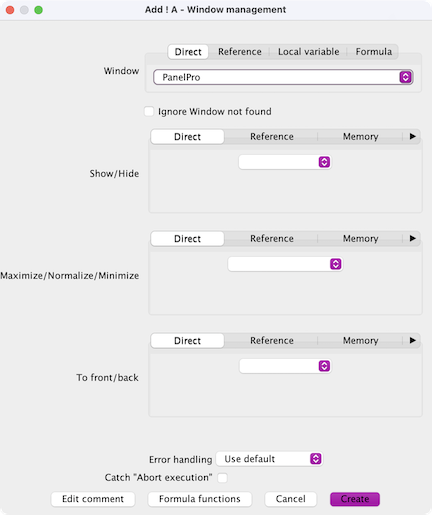Cancel the Window management dialog
432x515 pixels.
290,499
